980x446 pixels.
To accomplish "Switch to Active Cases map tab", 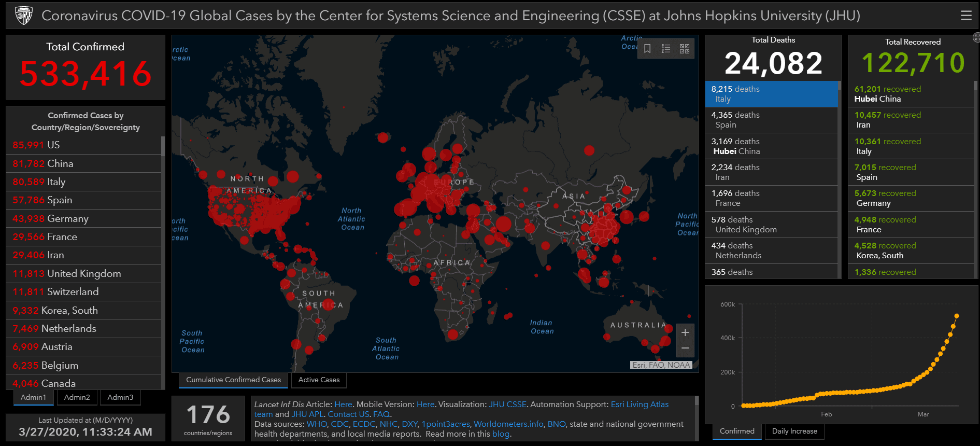I will [319, 380].
